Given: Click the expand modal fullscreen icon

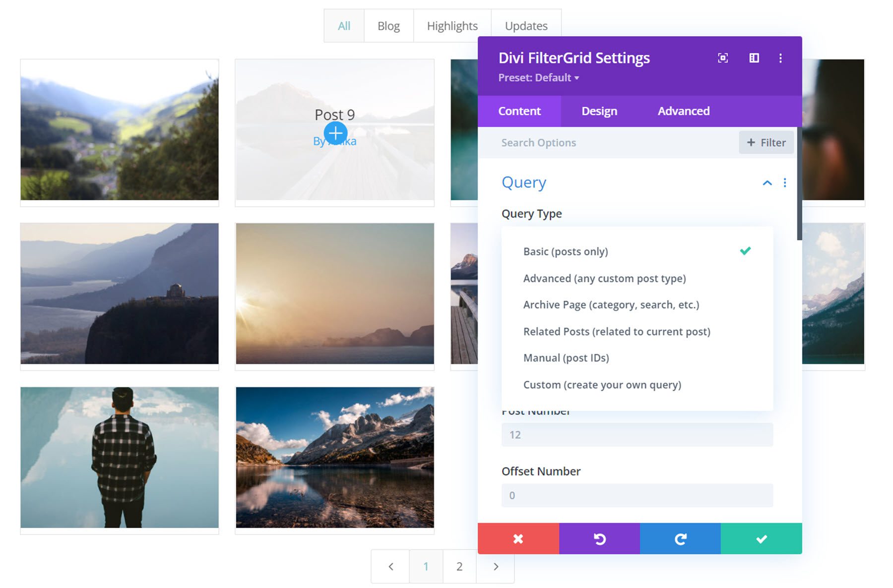Looking at the screenshot, I should coord(723,58).
